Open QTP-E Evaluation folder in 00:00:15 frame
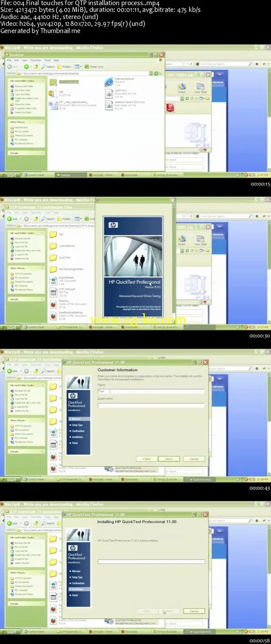The height and width of the screenshot is (644, 271). click(x=64, y=82)
